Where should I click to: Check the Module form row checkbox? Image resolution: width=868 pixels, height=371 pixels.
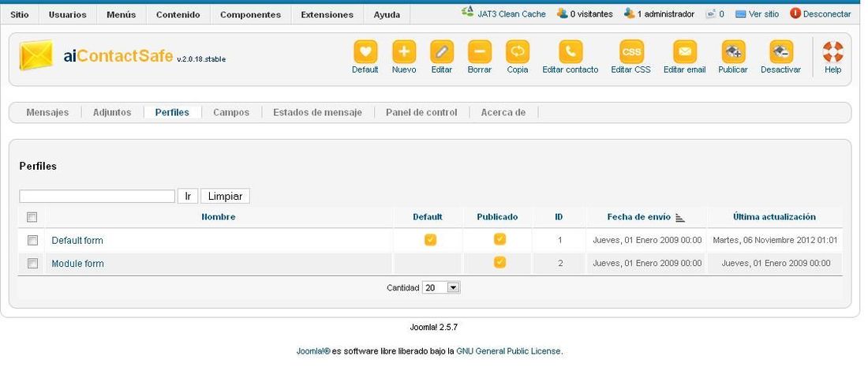click(32, 263)
